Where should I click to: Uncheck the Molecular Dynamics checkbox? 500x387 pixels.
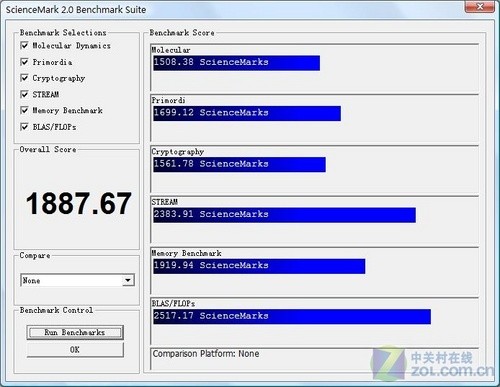coord(24,45)
